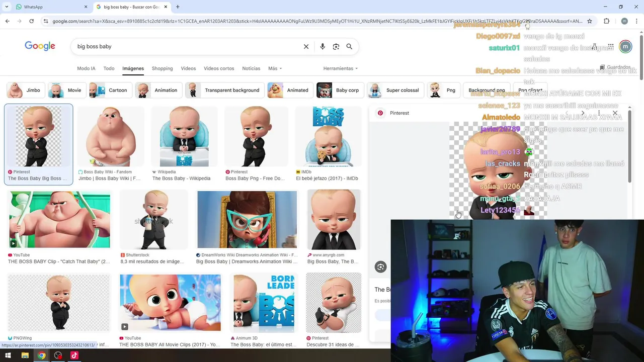Open a new tab with the plus icon
This screenshot has width=644, height=362.
pyautogui.click(x=178, y=7)
